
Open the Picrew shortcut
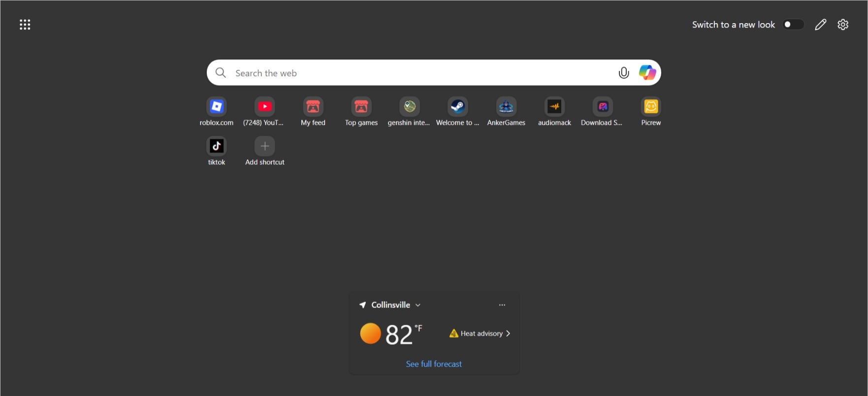click(651, 112)
